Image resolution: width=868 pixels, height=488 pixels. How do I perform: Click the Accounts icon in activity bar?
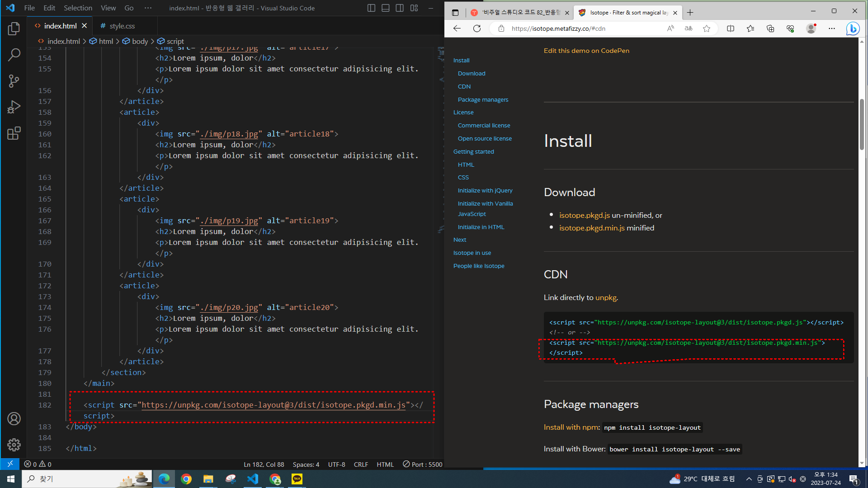(x=14, y=419)
